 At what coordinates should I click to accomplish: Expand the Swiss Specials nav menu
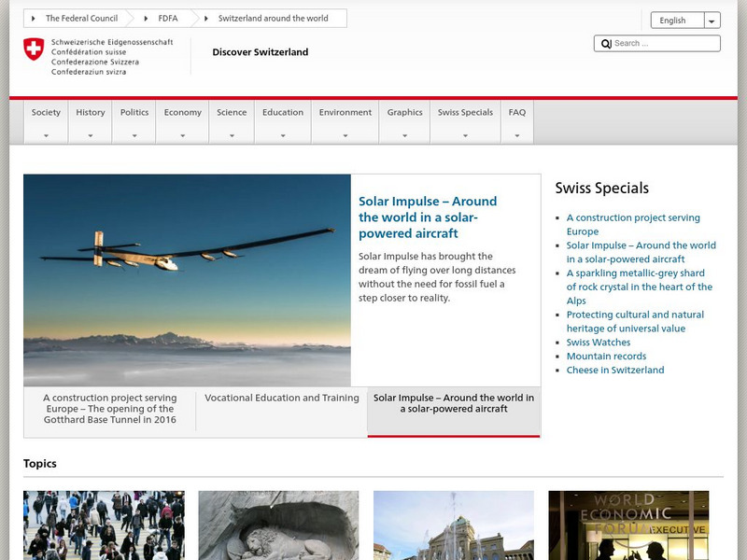465,122
